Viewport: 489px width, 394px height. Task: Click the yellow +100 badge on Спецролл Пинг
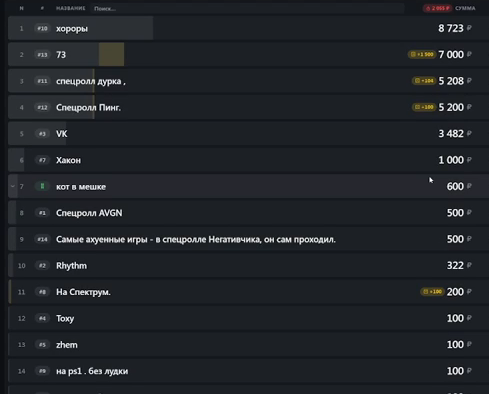424,107
